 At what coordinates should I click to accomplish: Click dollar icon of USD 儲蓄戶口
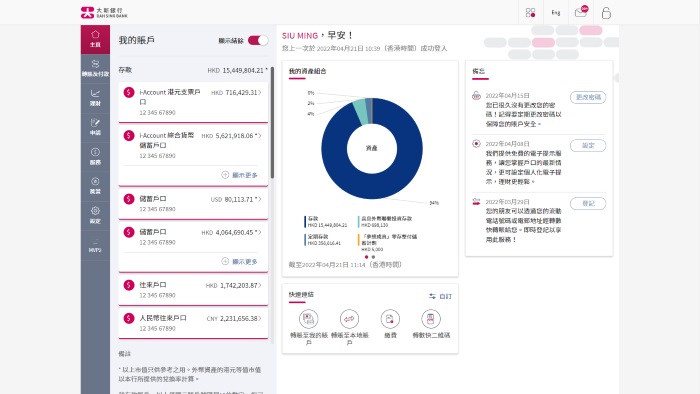(129, 199)
